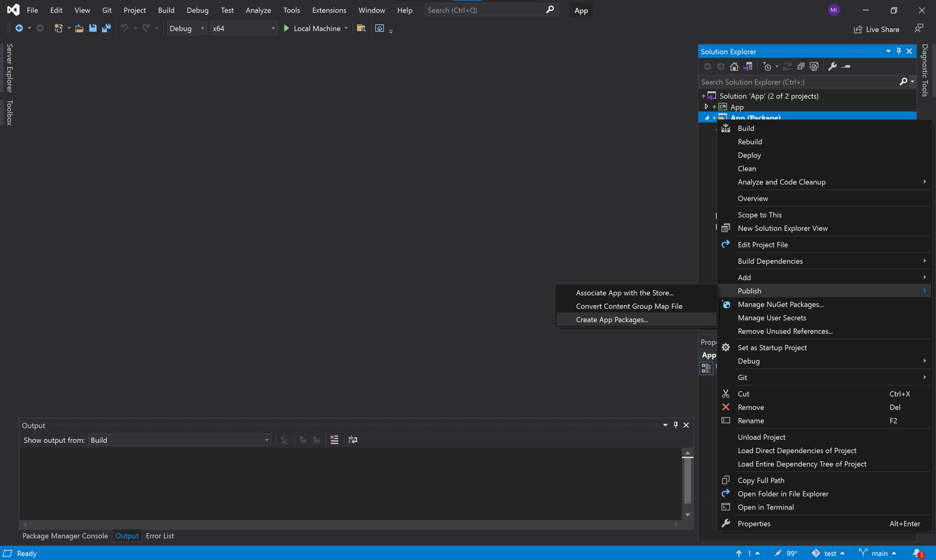Screen dimensions: 936x560
Task: Focus the Search Solution Explorer input field
Action: pos(799,82)
